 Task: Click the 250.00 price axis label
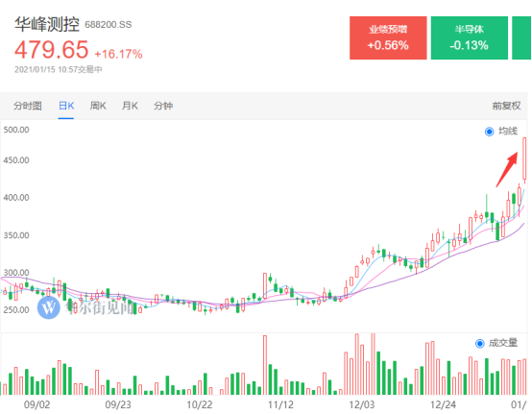[16, 310]
